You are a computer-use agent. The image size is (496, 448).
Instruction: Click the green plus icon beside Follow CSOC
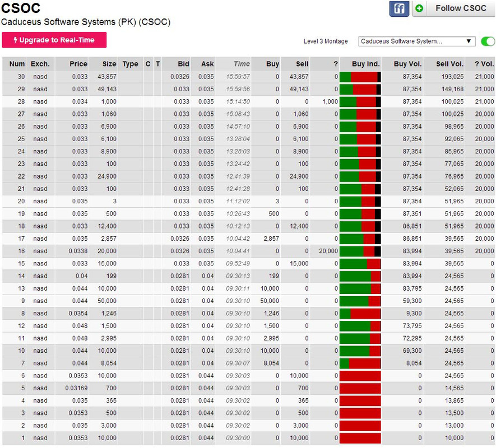(419, 8)
